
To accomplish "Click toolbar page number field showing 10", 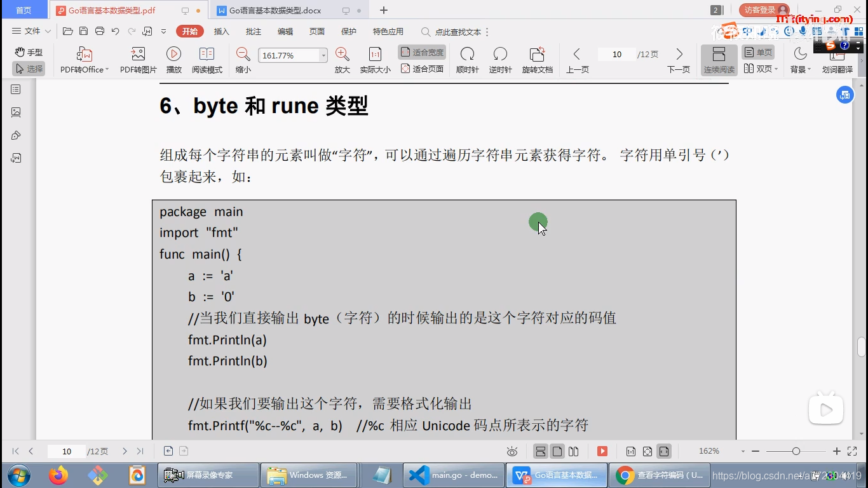I will click(617, 55).
